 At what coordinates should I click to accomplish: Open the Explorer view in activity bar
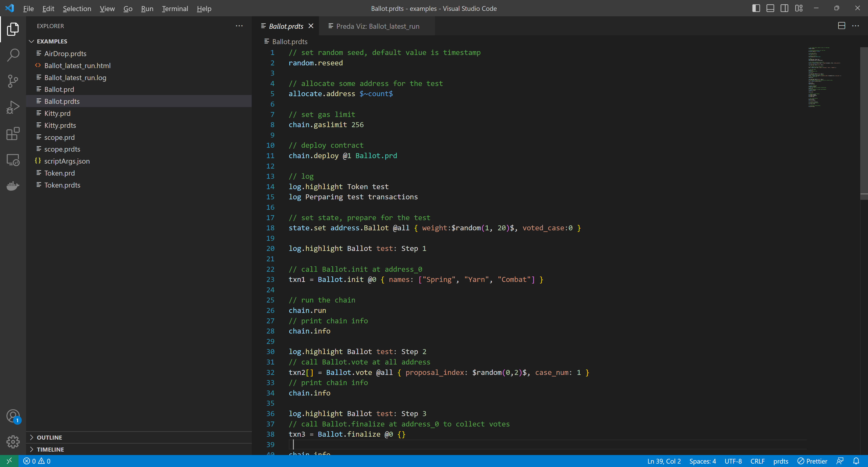[x=13, y=29]
